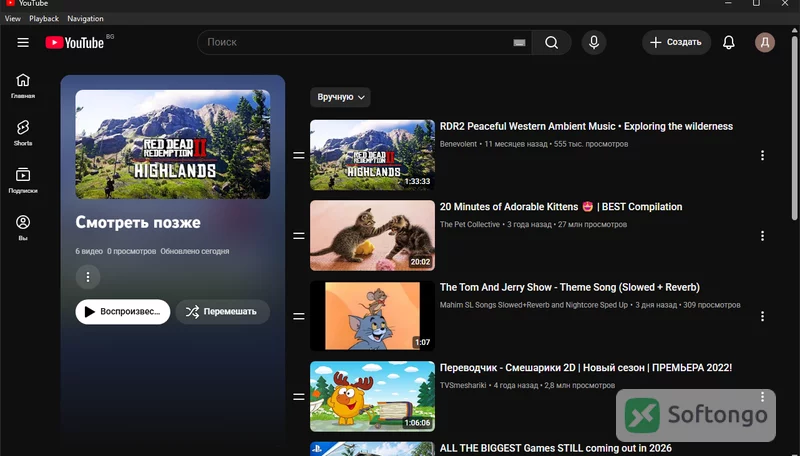The height and width of the screenshot is (456, 800).
Task: Click the YouTube logo
Action: tap(74, 42)
